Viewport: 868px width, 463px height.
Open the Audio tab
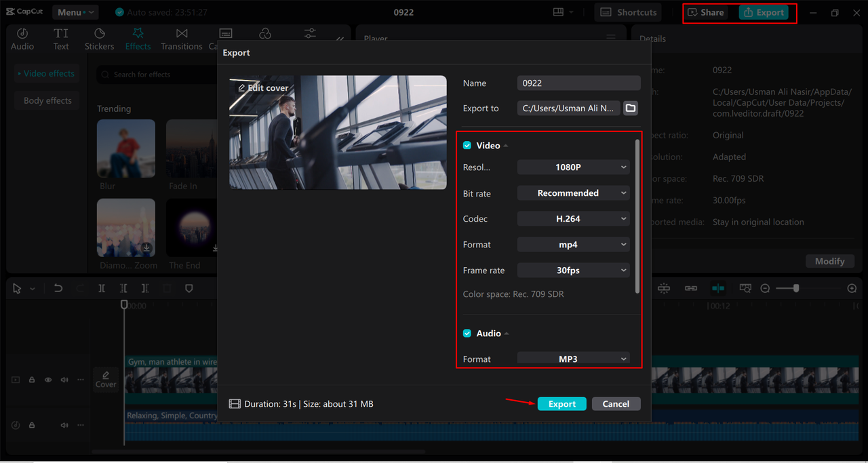tap(22, 39)
